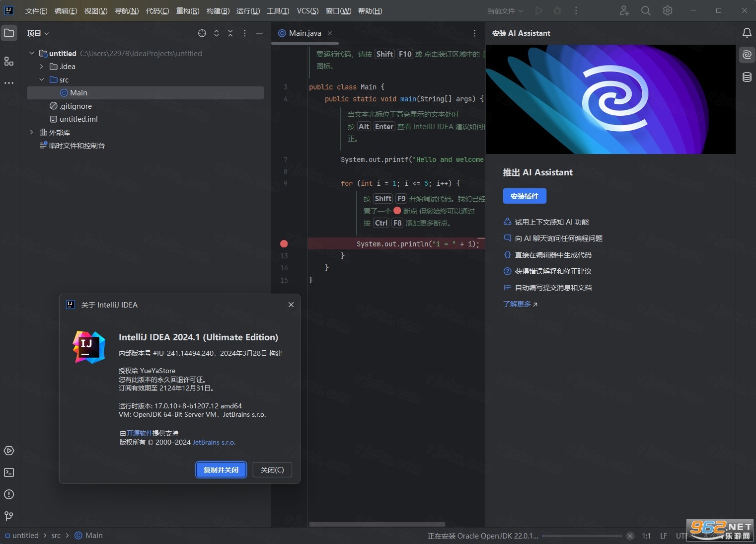Hide the project panel minimize icon
This screenshot has height=544, width=756.
(x=259, y=33)
